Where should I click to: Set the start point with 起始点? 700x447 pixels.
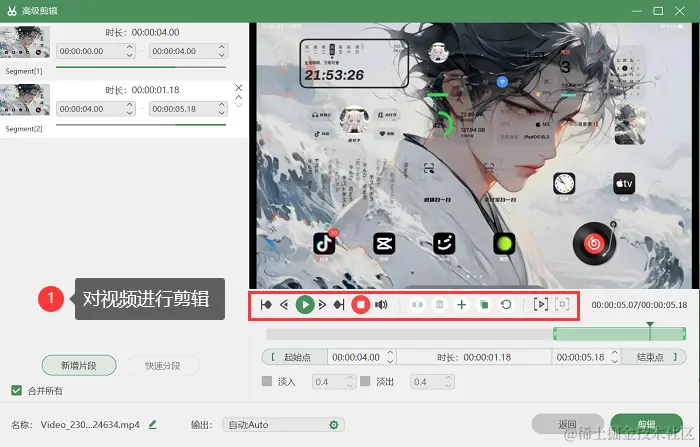pyautogui.click(x=295, y=357)
